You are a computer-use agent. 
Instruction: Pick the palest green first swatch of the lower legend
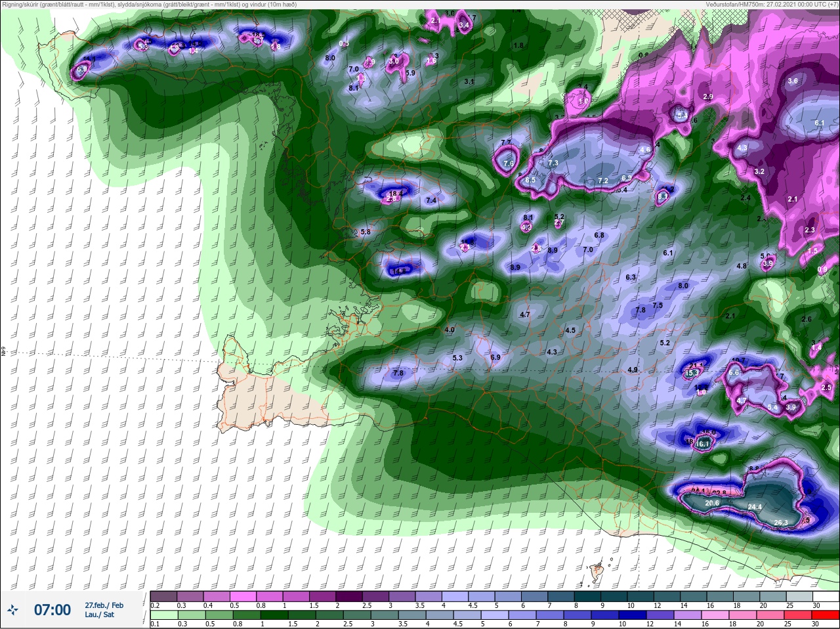pyautogui.click(x=163, y=615)
